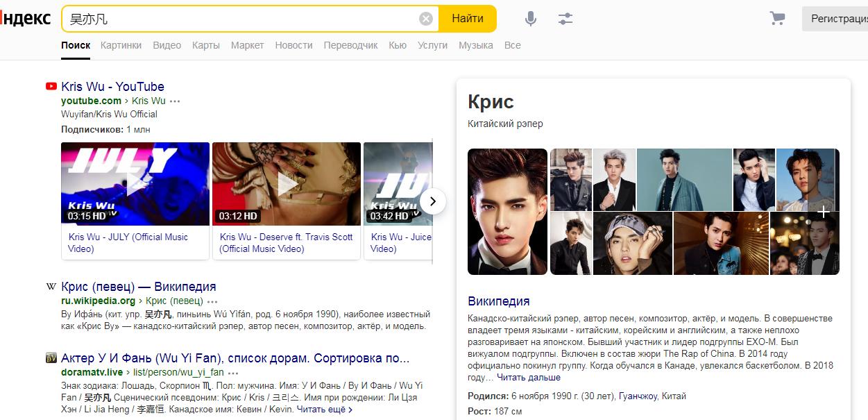The height and width of the screenshot is (420, 868).
Task: Open Крис (певец) — Википедия result
Action: [x=139, y=287]
